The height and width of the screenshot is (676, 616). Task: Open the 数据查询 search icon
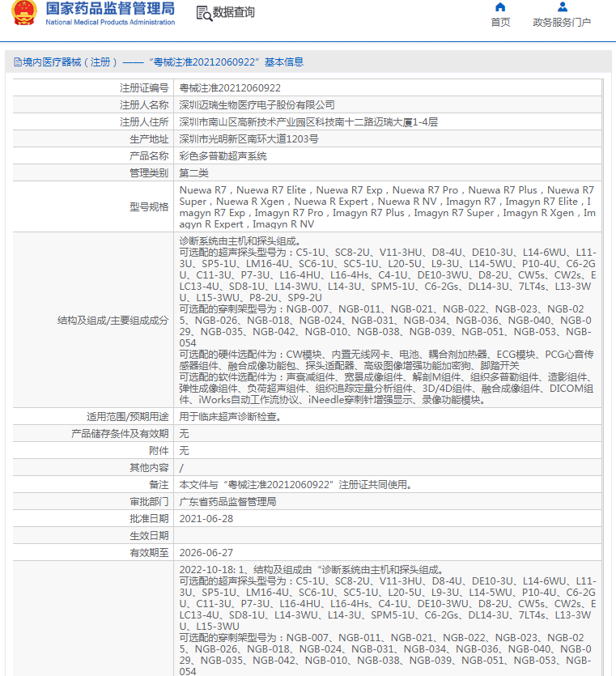(204, 14)
